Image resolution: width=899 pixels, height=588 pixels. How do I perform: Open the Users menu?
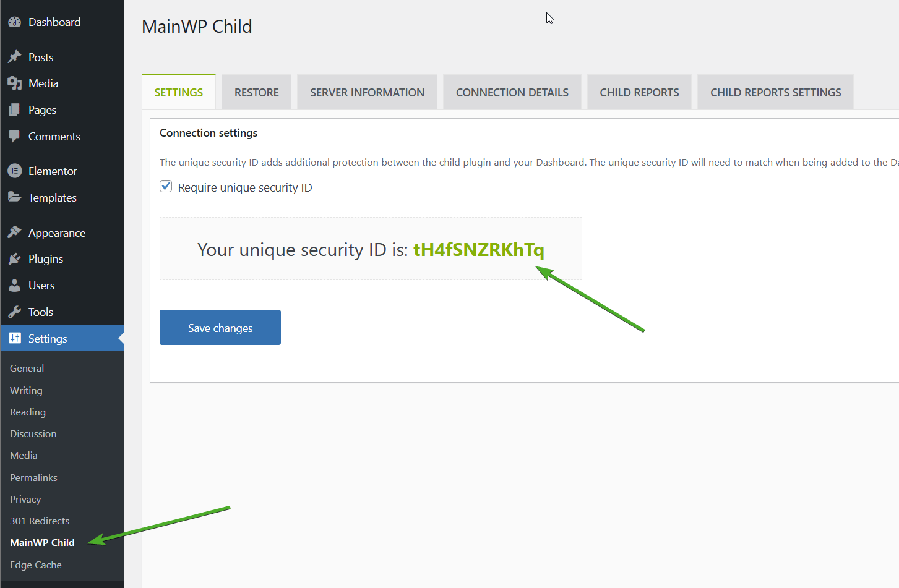point(41,285)
